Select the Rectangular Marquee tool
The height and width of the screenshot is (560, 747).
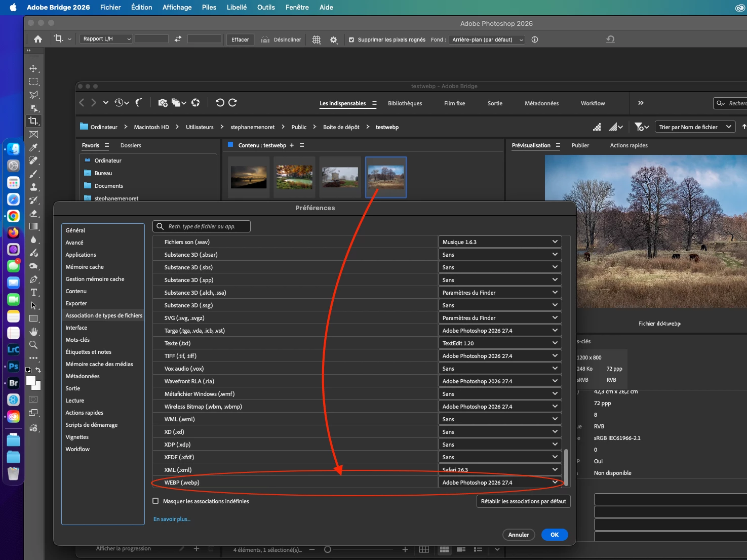[33, 82]
